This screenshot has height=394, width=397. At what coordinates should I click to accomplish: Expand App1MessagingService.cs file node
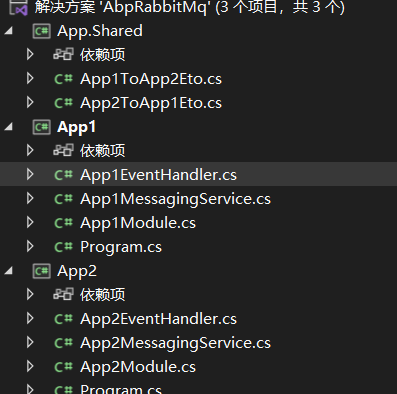(30, 198)
